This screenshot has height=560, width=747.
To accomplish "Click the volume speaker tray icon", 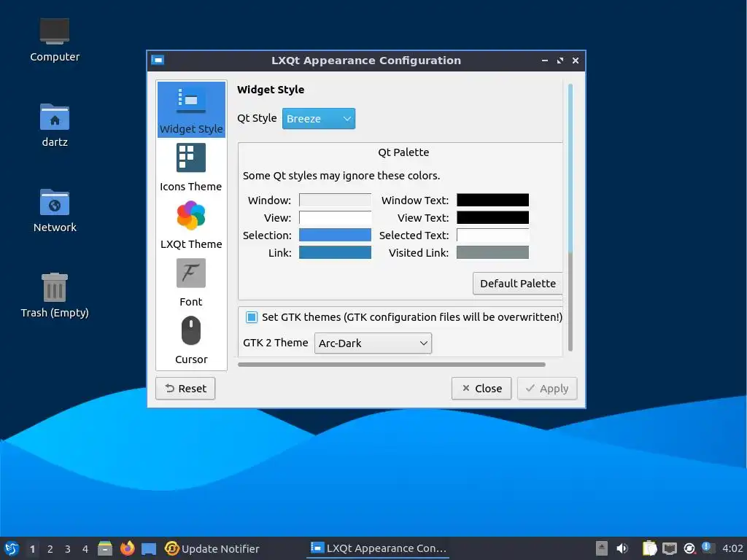I will [x=622, y=548].
